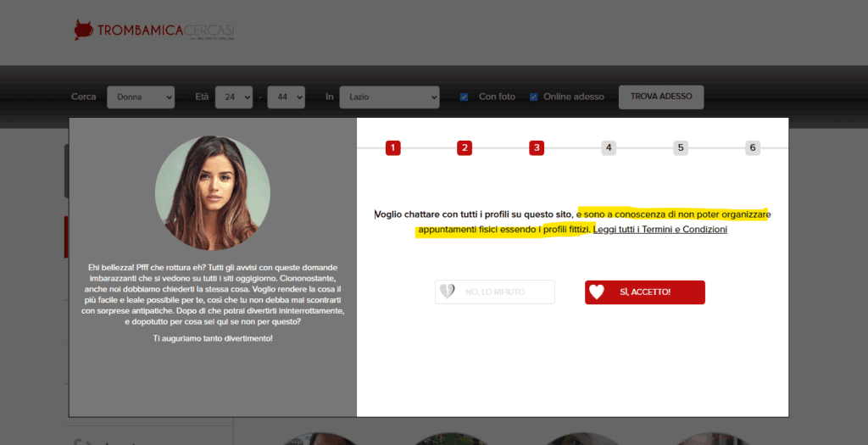
Task: Select step 5 in the progress bar
Action: [681, 147]
